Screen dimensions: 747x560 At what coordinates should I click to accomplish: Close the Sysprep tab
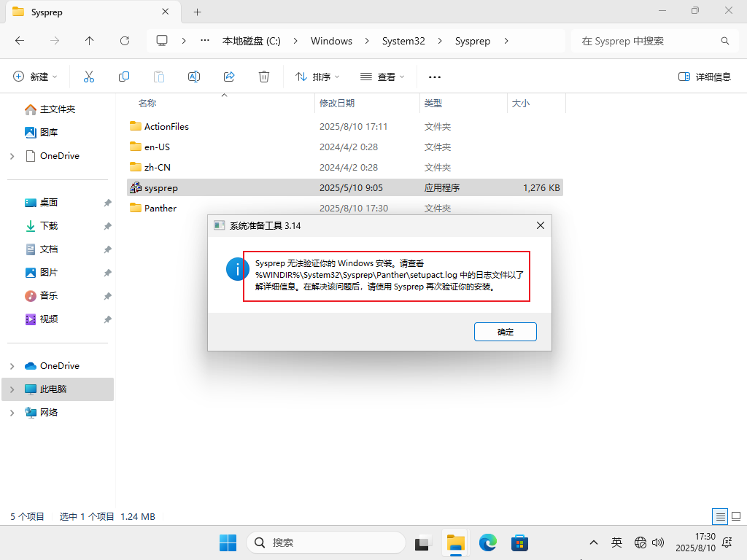(x=166, y=12)
